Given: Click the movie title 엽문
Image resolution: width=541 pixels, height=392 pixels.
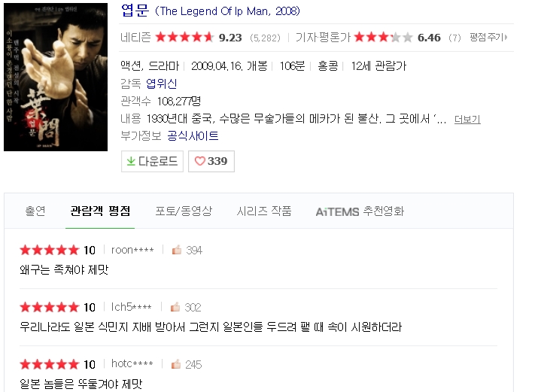Looking at the screenshot, I should pyautogui.click(x=134, y=11).
